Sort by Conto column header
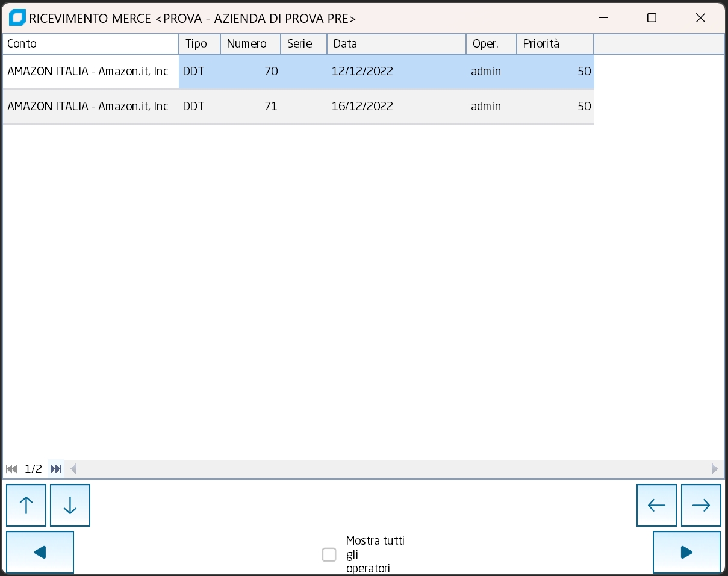Screen dimensions: 728x576 coord(90,44)
